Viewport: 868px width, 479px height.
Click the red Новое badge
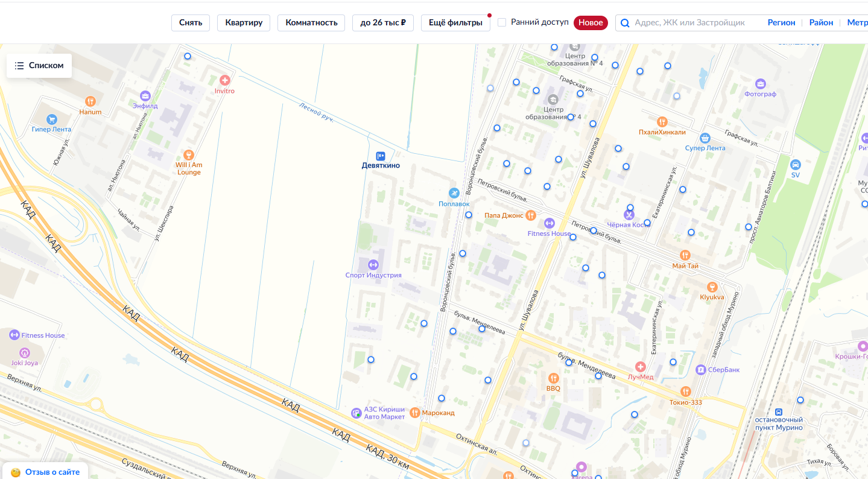tap(591, 23)
